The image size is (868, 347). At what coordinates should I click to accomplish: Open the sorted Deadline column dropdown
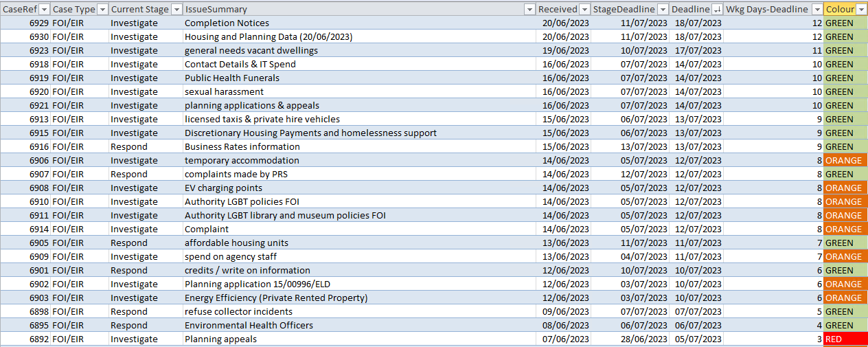point(718,9)
